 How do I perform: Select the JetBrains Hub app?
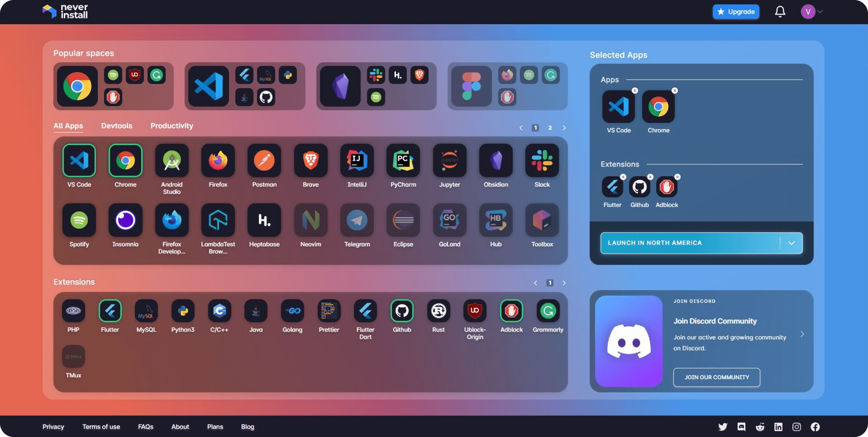pos(496,220)
